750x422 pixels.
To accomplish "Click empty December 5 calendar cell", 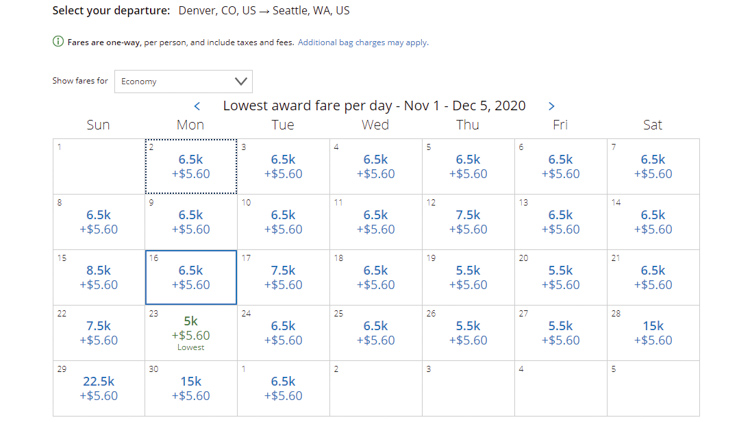I will [x=653, y=388].
